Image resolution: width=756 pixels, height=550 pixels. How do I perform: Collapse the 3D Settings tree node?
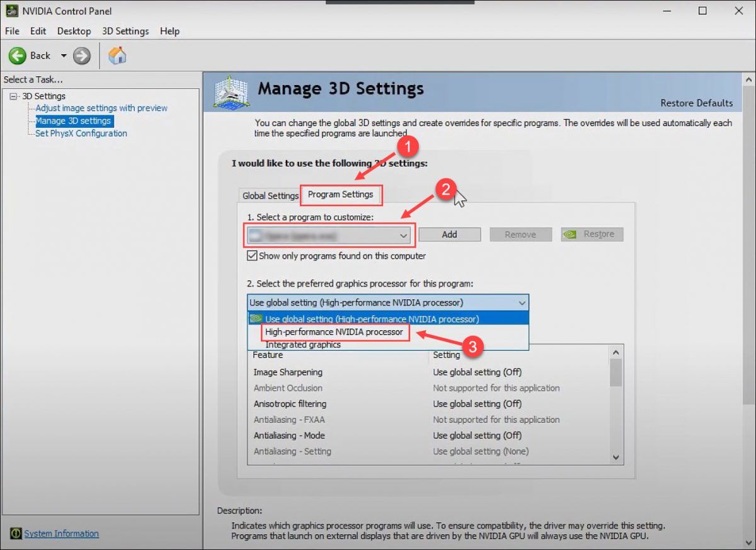(14, 96)
